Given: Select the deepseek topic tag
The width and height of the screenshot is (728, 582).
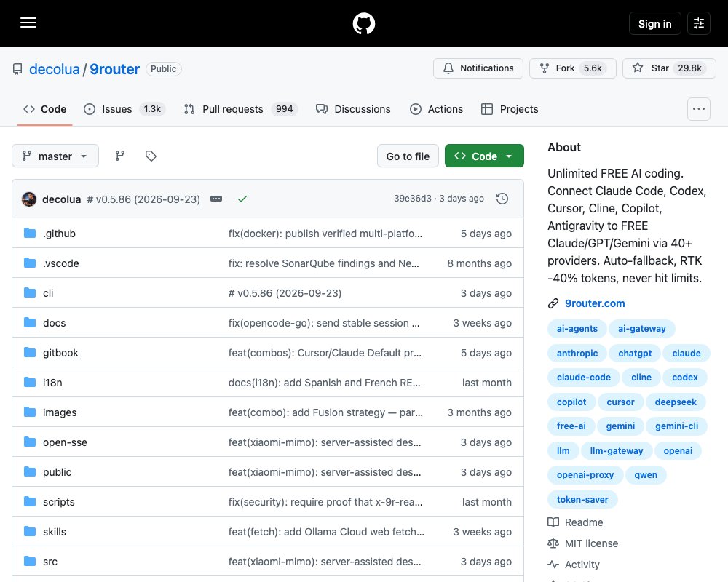Looking at the screenshot, I should point(676,402).
